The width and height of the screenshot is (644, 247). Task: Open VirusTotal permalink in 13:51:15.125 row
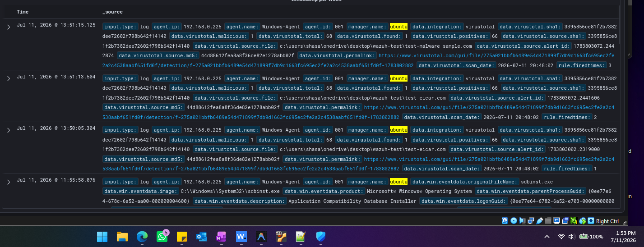[x=358, y=60]
